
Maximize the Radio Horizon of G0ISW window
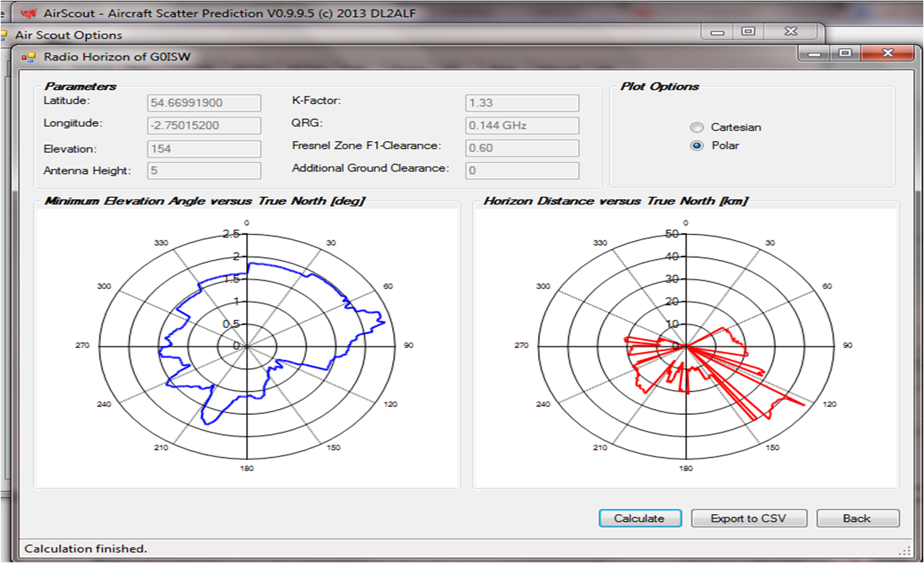coord(844,53)
